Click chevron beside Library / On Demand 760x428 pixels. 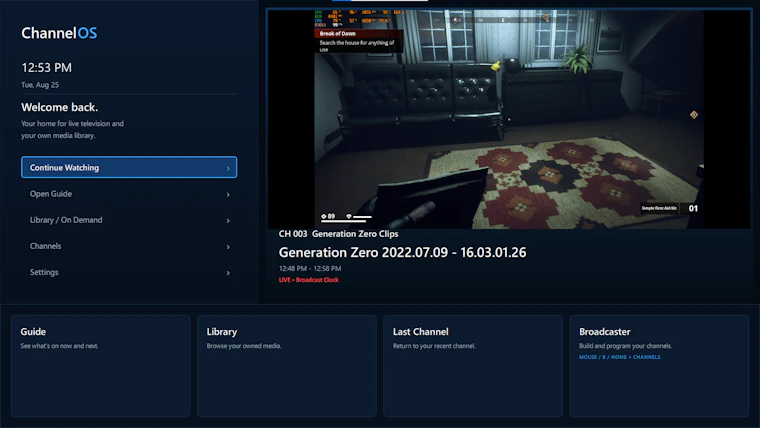228,221
